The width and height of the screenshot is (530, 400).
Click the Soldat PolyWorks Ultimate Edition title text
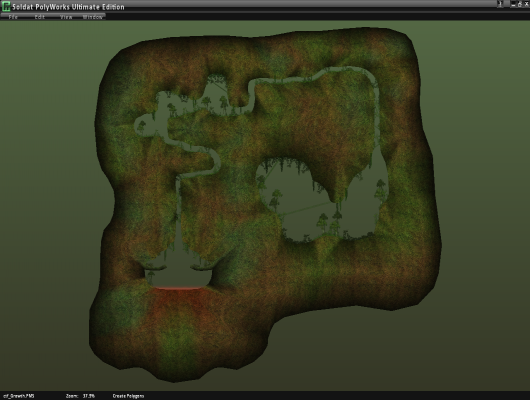click(x=68, y=7)
